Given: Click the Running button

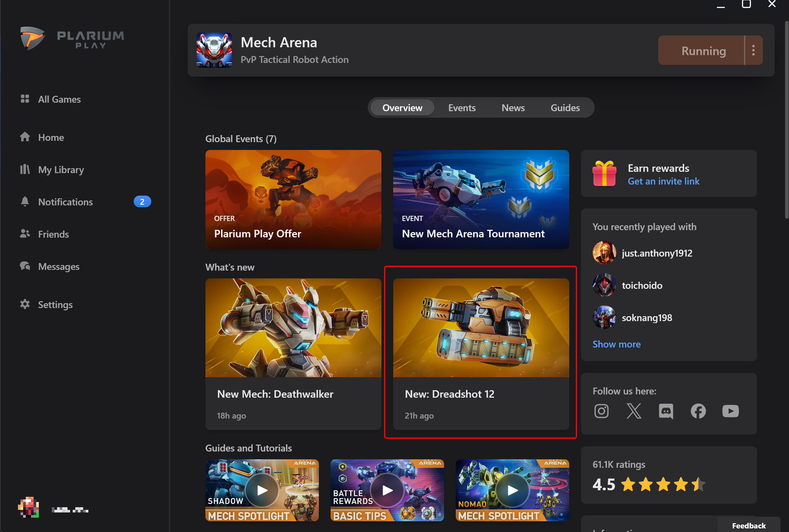Looking at the screenshot, I should point(701,50).
